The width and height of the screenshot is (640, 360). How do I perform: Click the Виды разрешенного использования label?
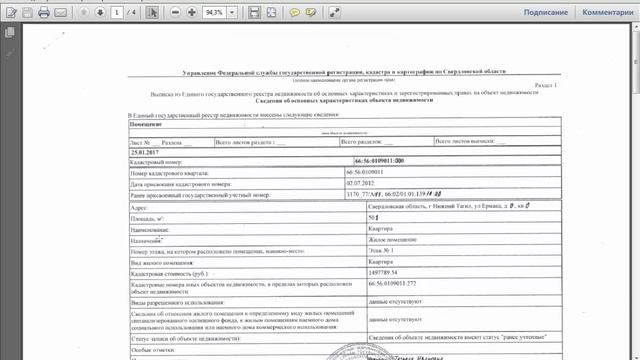(177, 302)
